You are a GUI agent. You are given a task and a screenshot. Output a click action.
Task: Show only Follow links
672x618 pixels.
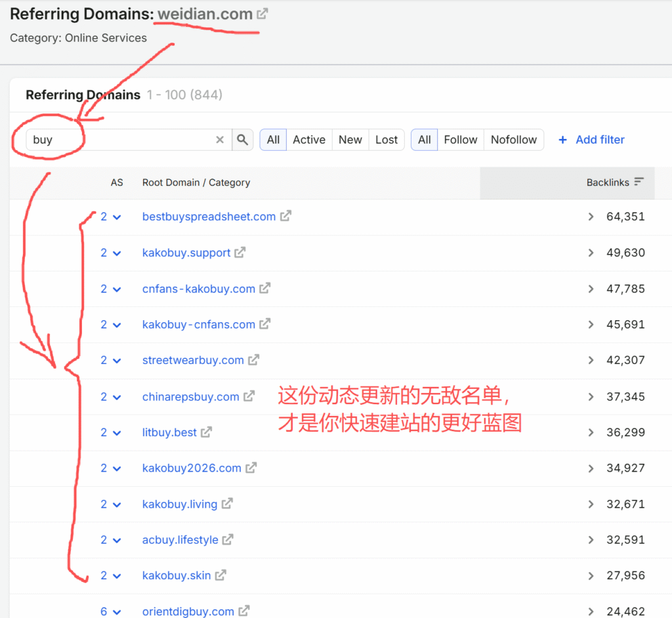pos(460,140)
